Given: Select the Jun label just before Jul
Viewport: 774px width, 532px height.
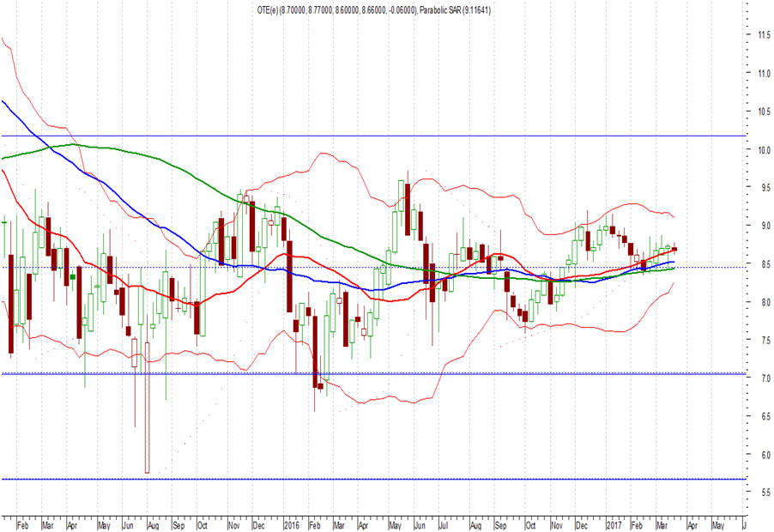Looking at the screenshot, I should coord(420,526).
